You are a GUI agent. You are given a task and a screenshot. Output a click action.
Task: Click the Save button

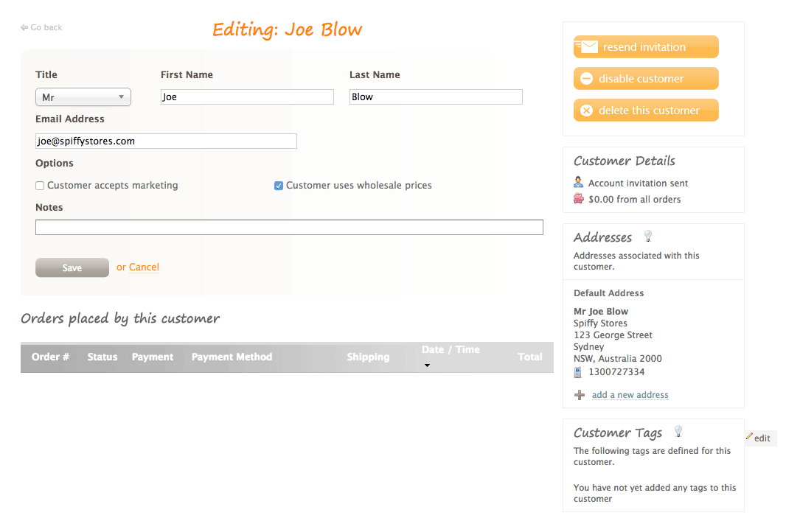click(72, 267)
